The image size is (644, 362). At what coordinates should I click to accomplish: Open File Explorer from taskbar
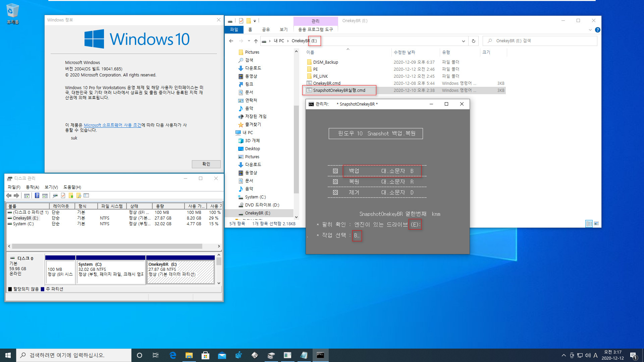pyautogui.click(x=189, y=355)
